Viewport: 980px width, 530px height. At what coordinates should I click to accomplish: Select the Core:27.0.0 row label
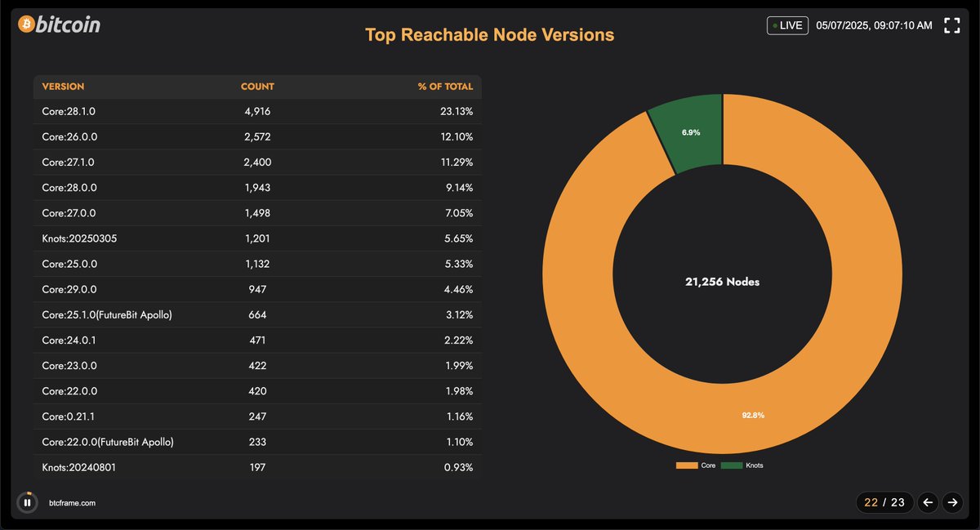(69, 213)
